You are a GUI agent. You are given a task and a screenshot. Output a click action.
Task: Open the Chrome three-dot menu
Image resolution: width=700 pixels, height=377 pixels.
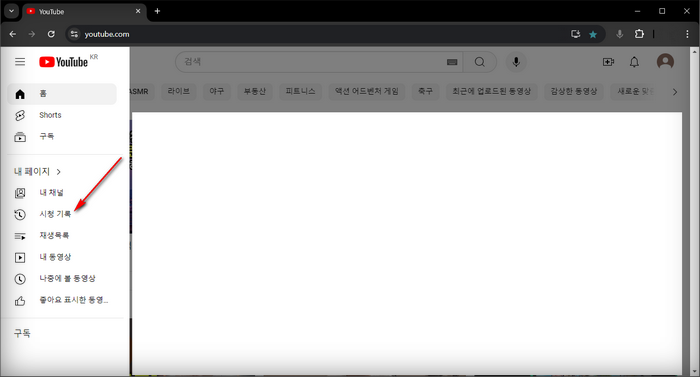688,34
